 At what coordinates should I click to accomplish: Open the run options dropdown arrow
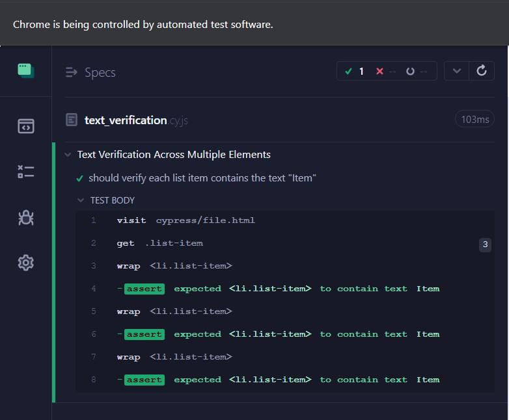[457, 71]
